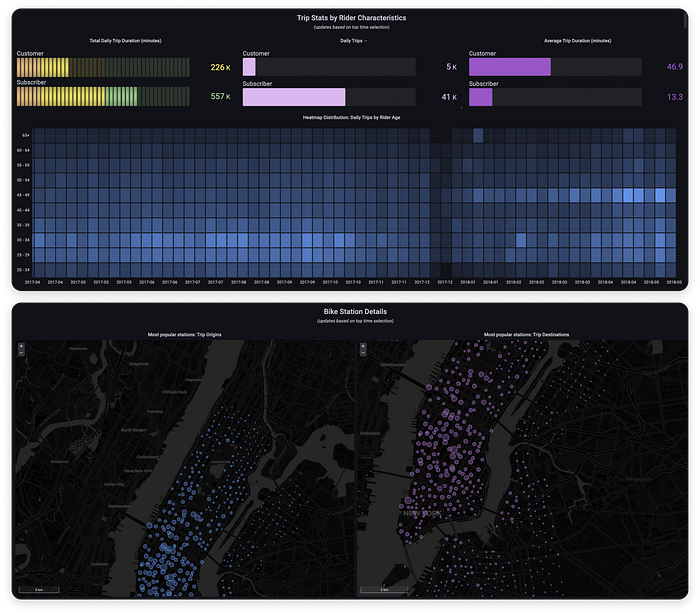Click the 65+ age row label
Screen dimensions: 700x614
tap(25, 135)
